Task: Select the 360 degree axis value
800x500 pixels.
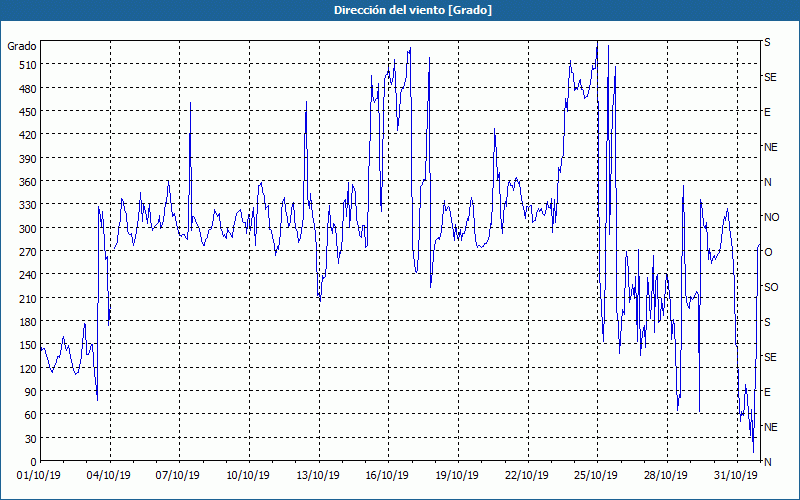Action: tap(27, 182)
